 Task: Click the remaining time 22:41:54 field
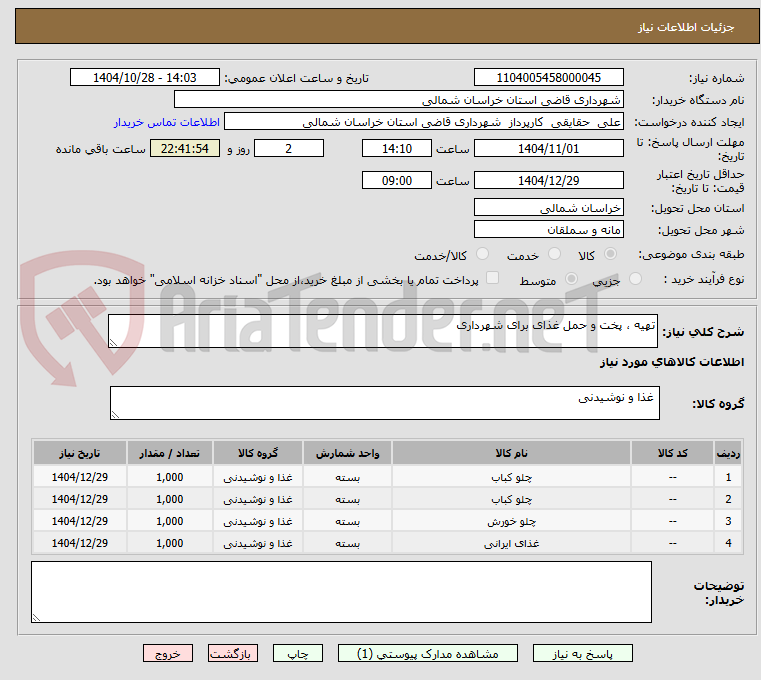coord(185,149)
